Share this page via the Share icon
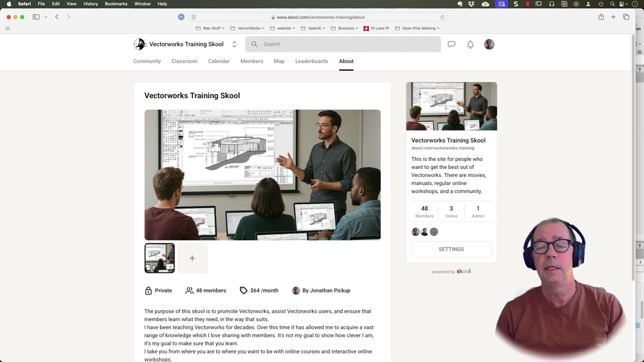 601,17
